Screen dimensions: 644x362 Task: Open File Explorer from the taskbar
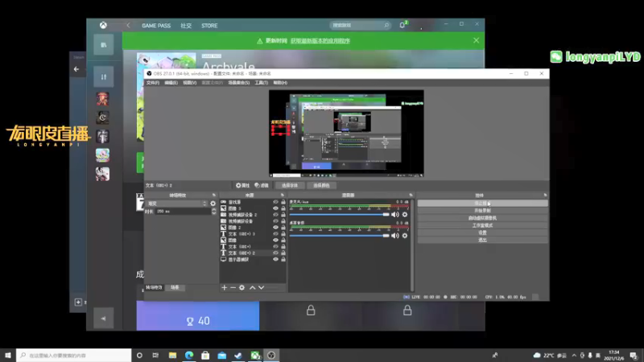tap(172, 356)
